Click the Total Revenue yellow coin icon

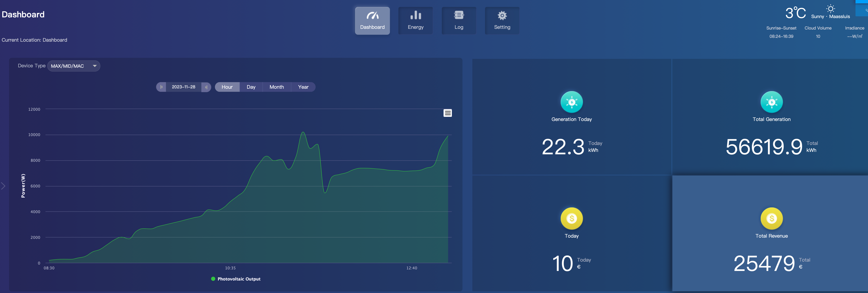point(771,219)
